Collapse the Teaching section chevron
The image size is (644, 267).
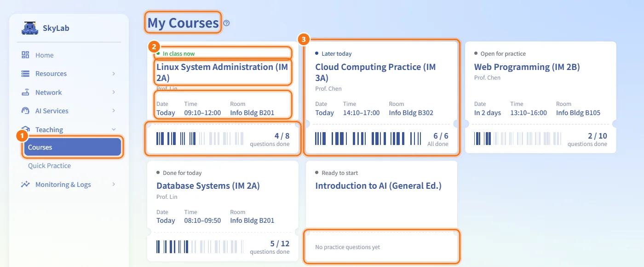pyautogui.click(x=114, y=129)
